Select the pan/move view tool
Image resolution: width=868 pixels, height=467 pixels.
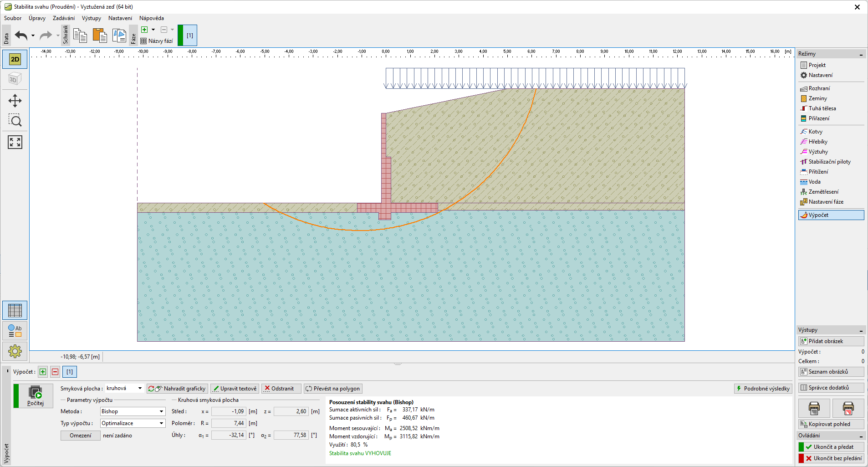(15, 101)
